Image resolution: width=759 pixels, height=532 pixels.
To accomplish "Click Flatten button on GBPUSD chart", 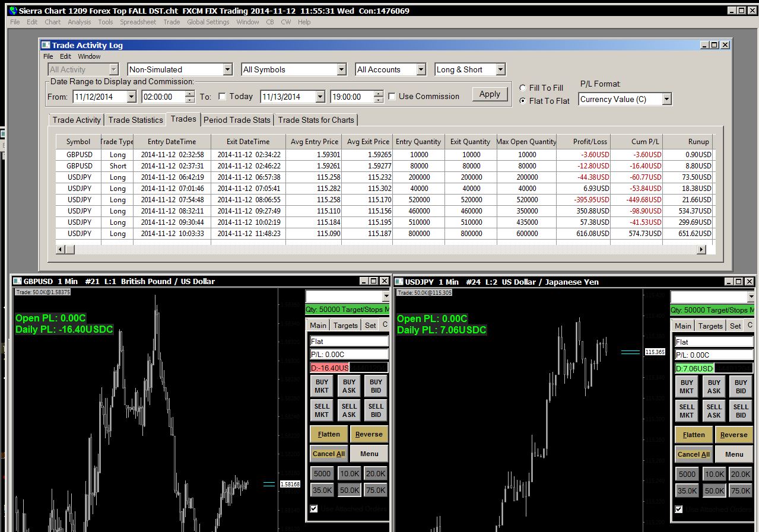I will point(329,434).
